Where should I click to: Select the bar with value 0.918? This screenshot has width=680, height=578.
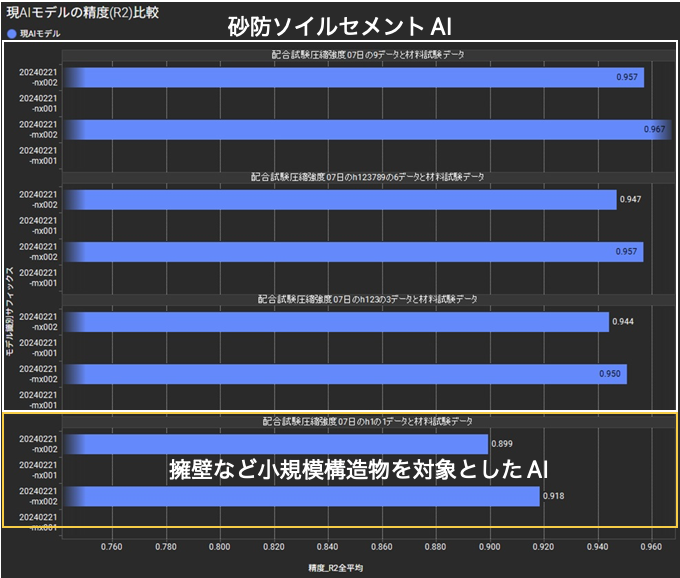pos(301,496)
